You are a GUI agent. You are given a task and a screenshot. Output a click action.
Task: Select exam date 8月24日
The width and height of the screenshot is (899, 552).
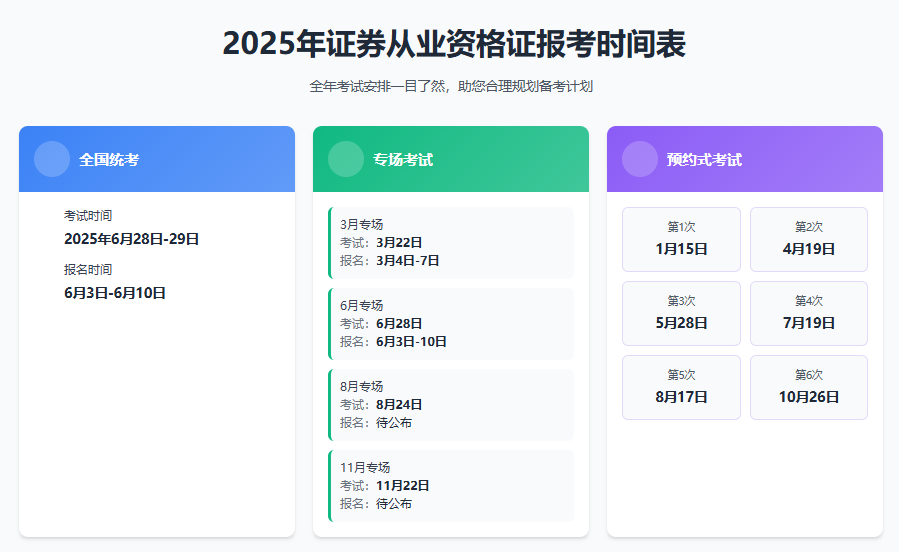tap(399, 405)
